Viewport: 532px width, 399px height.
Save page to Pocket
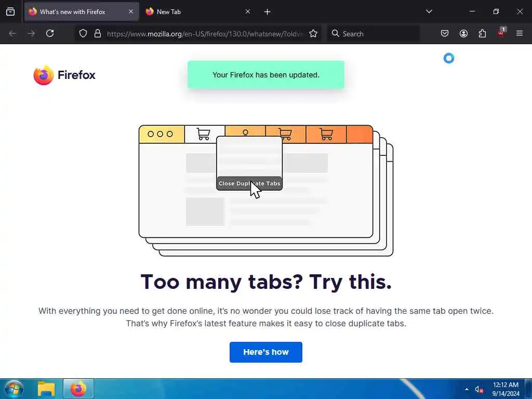tap(445, 33)
